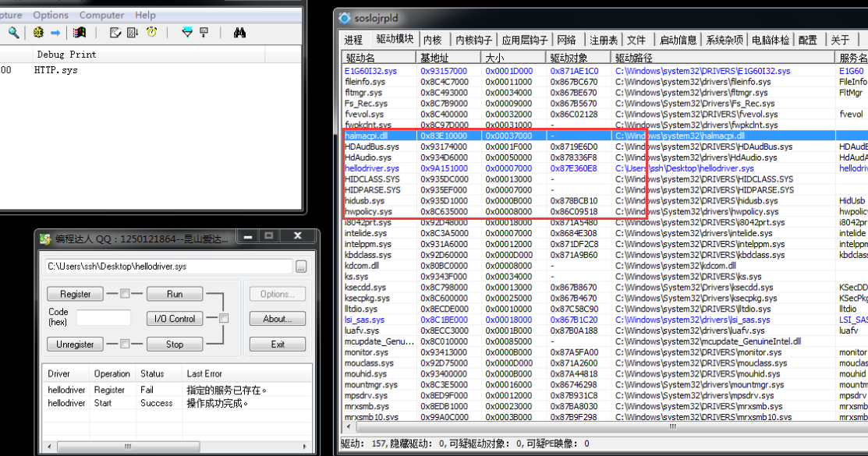Switch to the 电脑体检 tab
This screenshot has width=868, height=456.
click(x=771, y=40)
